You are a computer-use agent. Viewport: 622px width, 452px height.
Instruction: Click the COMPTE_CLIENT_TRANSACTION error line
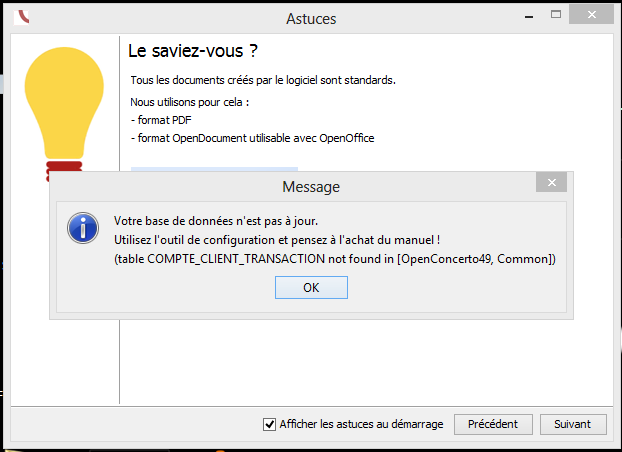335,259
